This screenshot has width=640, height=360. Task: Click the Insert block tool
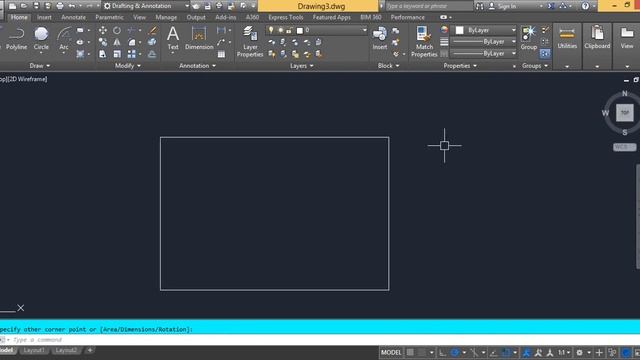[380, 39]
